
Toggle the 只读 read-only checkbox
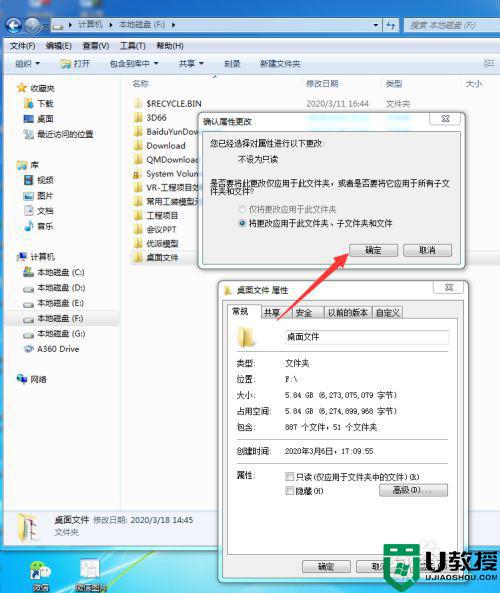click(x=289, y=477)
